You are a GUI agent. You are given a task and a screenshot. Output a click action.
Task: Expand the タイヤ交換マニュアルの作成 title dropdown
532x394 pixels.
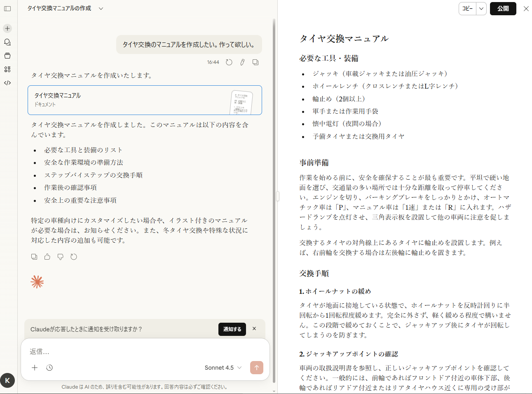pos(101,9)
